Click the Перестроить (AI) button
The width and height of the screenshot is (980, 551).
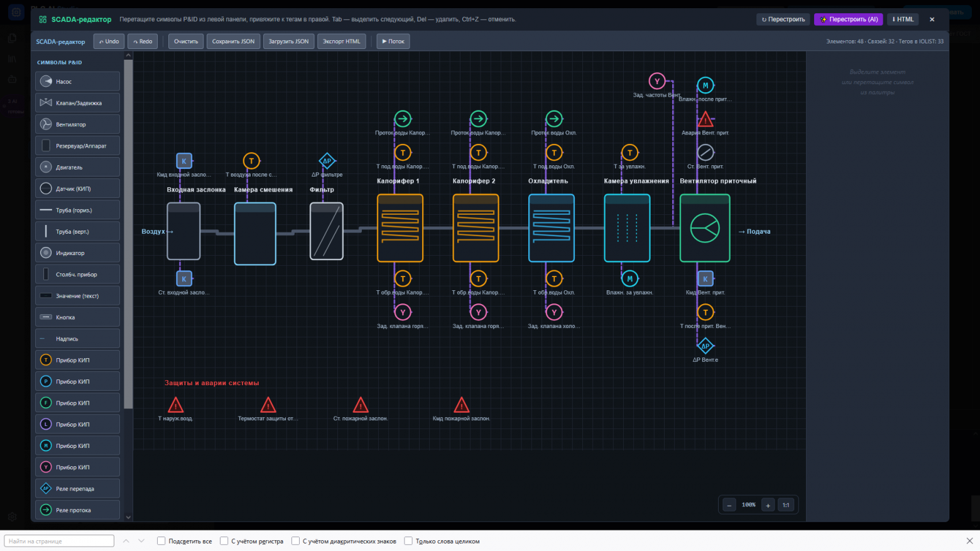coord(849,19)
